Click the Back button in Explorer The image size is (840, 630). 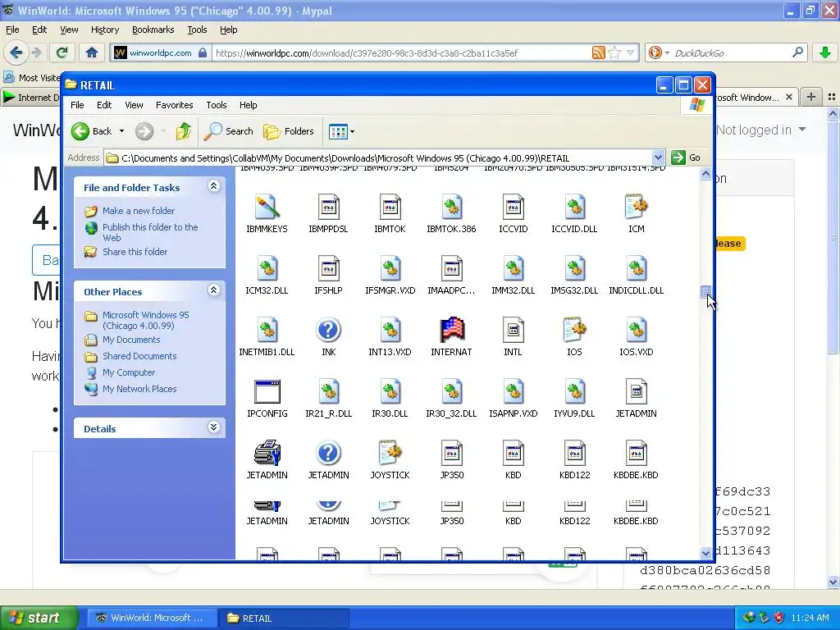coord(92,131)
